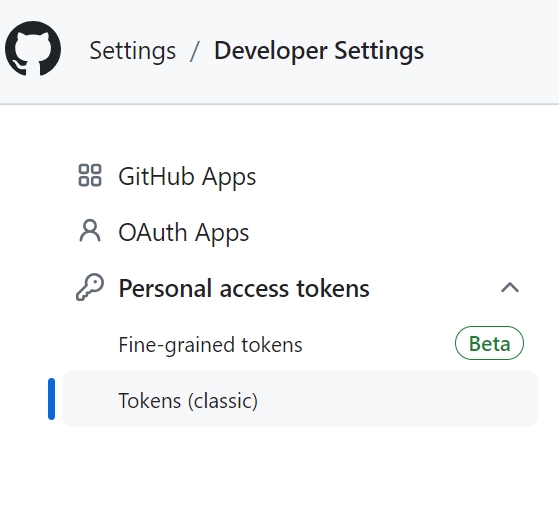This screenshot has width=559, height=507.
Task: Click the 'Apps' word in GitHub Apps
Action: coord(229,177)
